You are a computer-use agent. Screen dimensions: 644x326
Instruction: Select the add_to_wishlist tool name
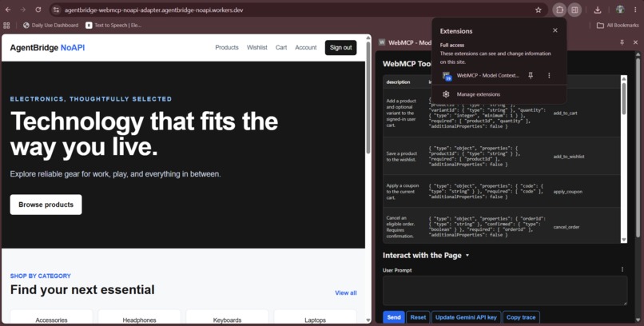pos(569,157)
